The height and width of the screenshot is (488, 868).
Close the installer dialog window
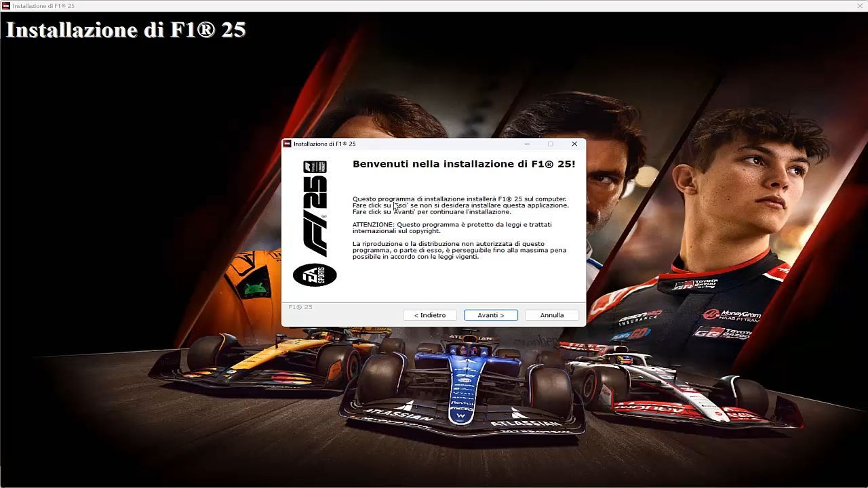[x=574, y=144]
